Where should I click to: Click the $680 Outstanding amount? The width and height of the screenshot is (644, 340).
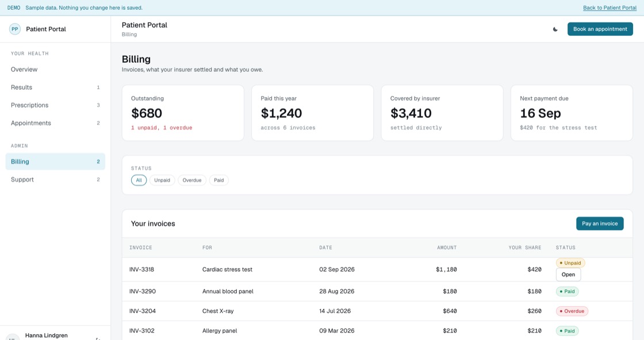pos(147,113)
